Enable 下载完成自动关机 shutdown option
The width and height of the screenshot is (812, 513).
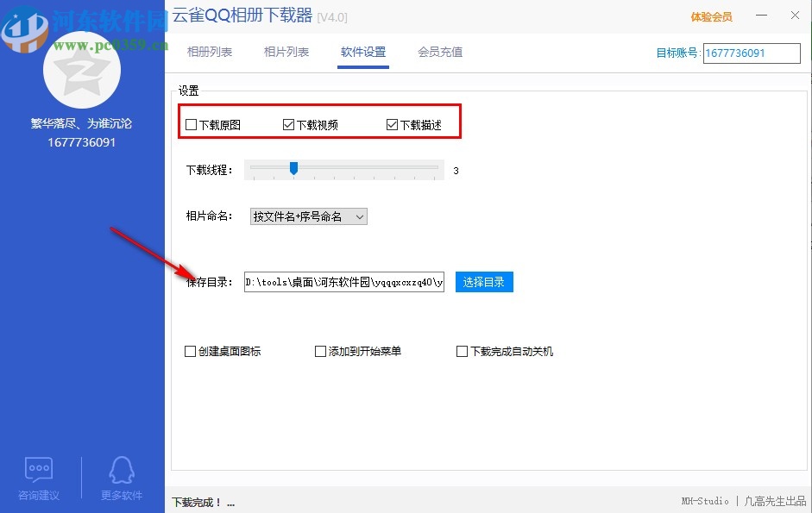[x=462, y=351]
